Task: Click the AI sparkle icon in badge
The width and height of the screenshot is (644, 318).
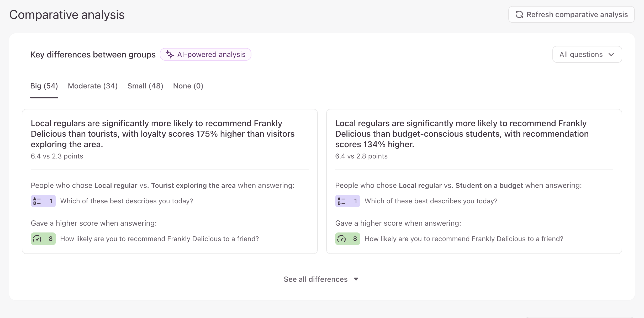Action: (x=170, y=54)
